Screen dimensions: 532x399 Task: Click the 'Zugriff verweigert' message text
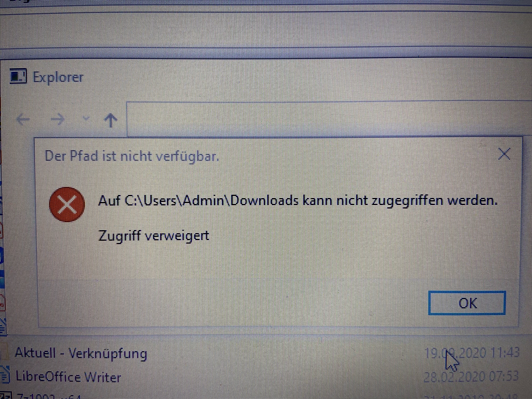pos(154,236)
